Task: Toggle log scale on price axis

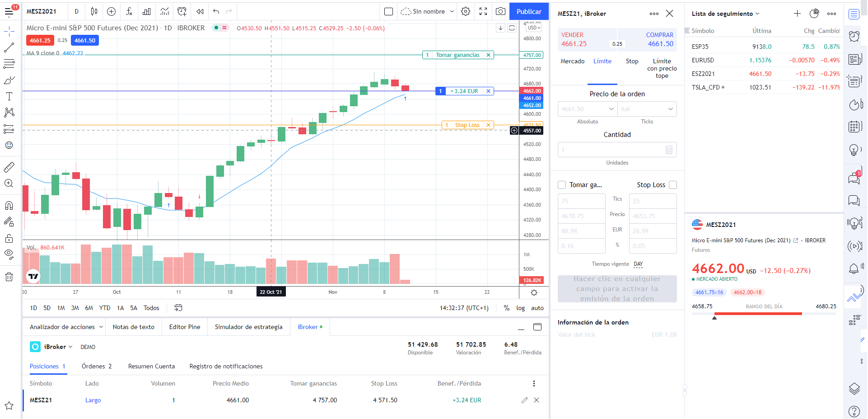Action: click(x=521, y=308)
